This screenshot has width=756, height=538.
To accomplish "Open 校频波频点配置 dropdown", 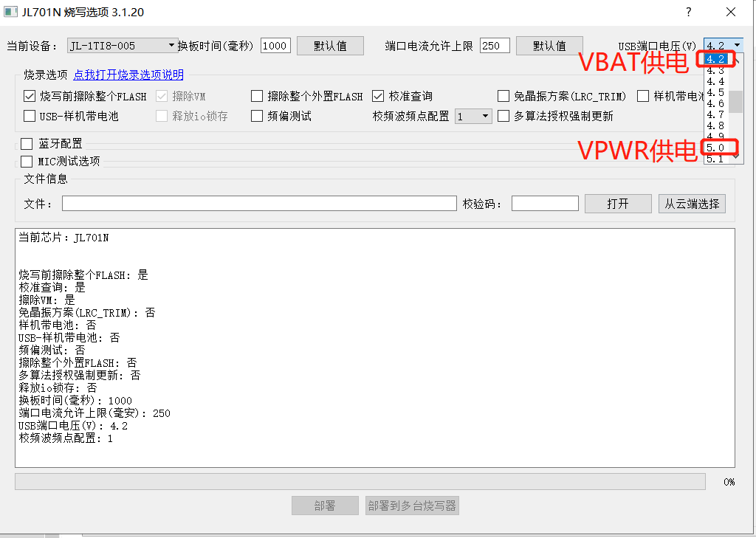I will point(473,116).
